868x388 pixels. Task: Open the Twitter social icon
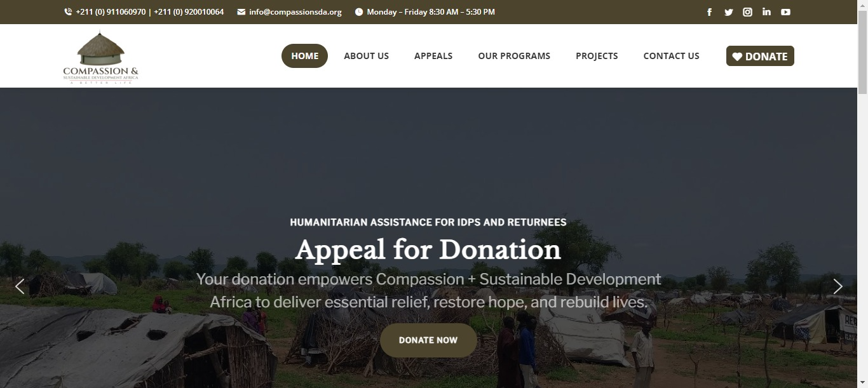tap(729, 12)
